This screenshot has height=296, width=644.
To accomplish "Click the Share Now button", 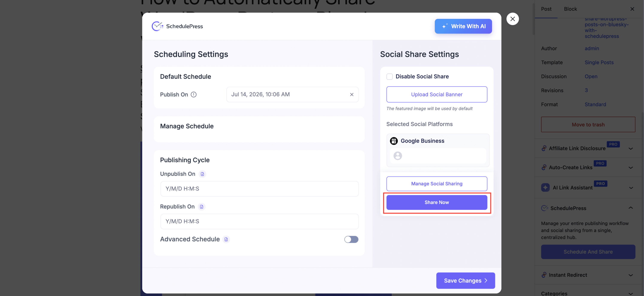I will (x=436, y=202).
